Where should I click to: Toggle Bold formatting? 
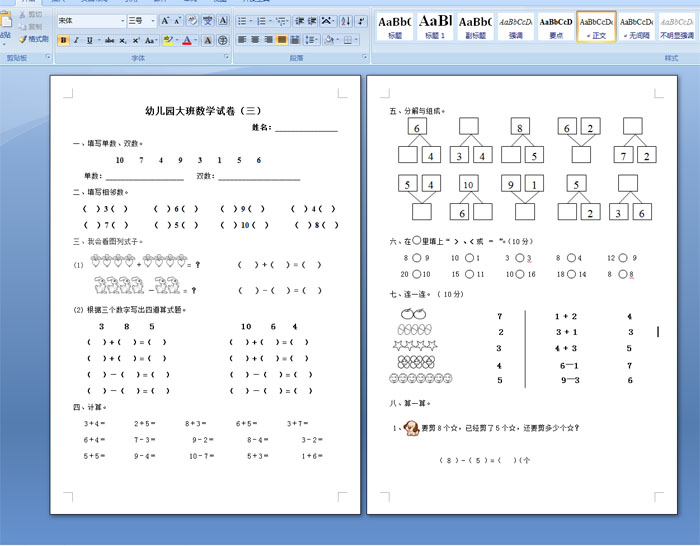point(63,41)
